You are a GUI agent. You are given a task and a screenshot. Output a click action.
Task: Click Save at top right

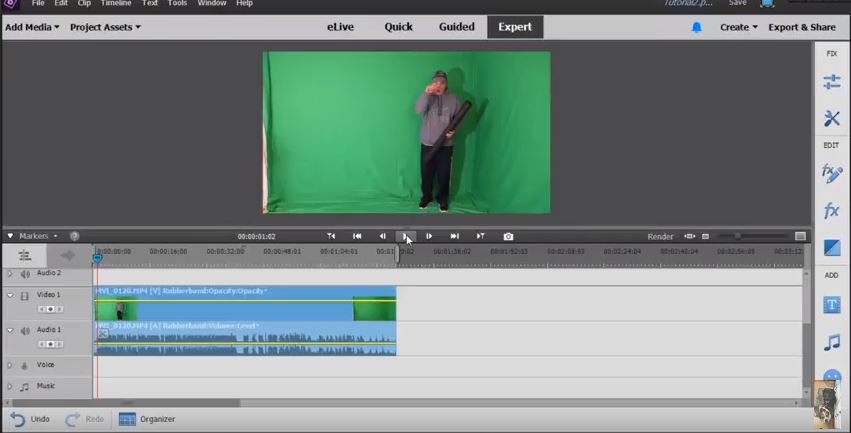tap(737, 3)
